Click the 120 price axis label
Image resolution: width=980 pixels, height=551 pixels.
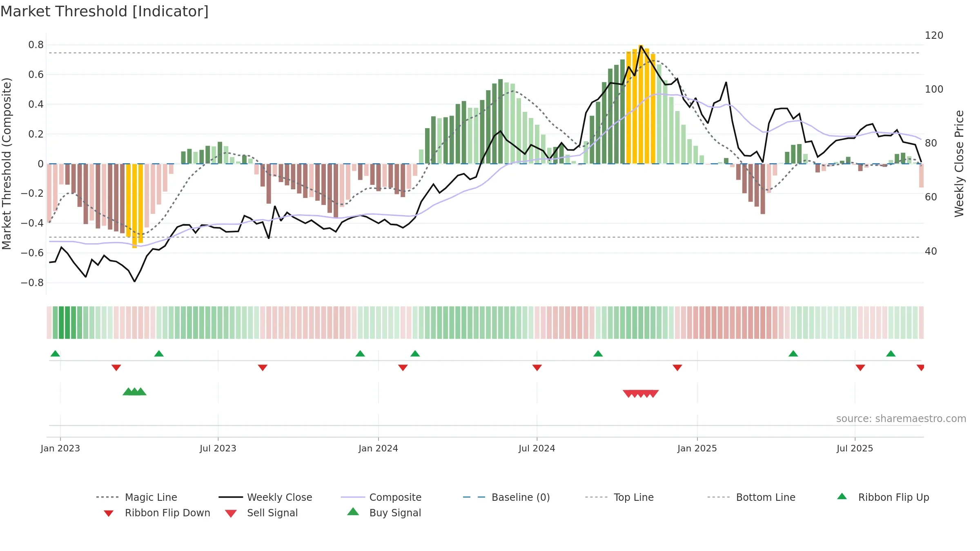(x=934, y=36)
